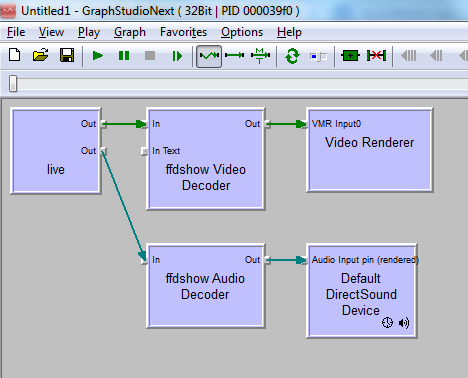This screenshot has width=468, height=378.
Task: Click the seek bar track
Action: click(x=238, y=84)
